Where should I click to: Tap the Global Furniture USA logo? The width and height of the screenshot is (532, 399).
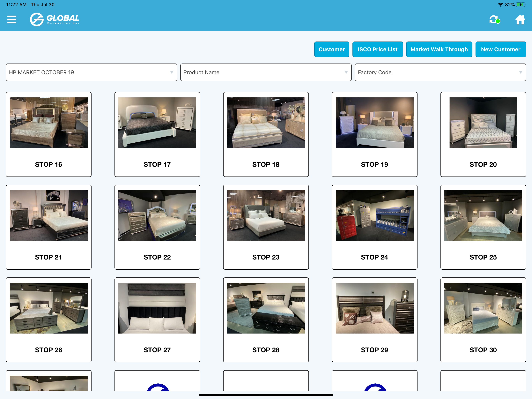point(55,19)
